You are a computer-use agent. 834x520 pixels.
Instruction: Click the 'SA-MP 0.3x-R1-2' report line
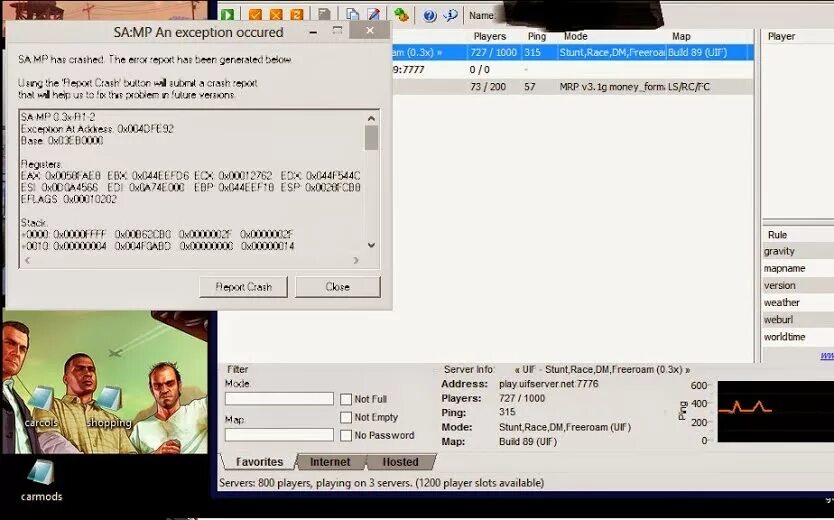[58, 117]
